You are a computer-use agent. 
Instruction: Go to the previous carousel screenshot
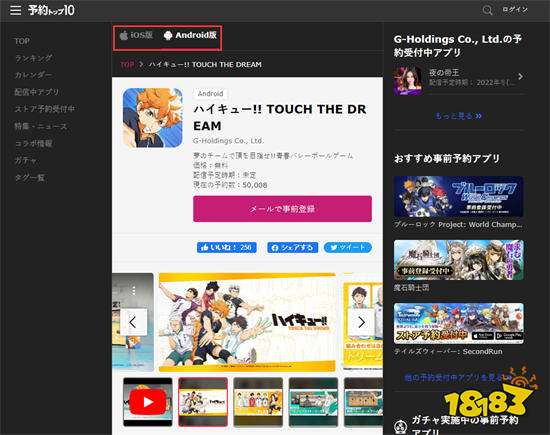[x=133, y=322]
